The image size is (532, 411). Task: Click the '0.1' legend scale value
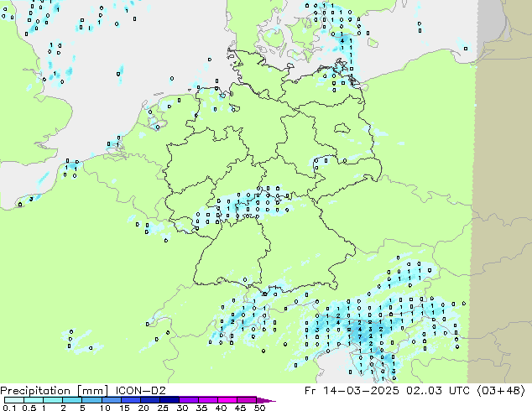pyautogui.click(x=9, y=408)
